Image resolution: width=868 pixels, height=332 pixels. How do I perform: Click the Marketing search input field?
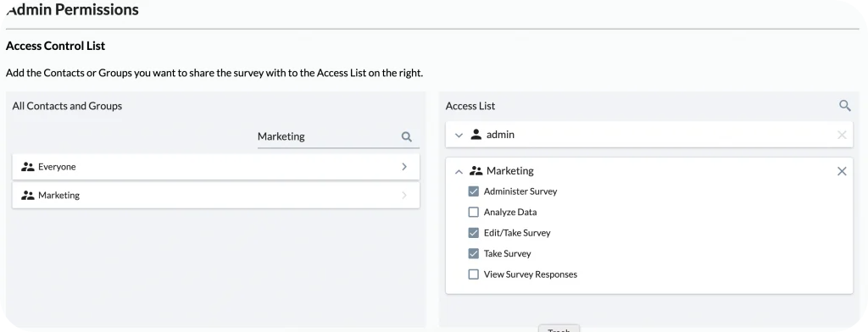tap(328, 136)
